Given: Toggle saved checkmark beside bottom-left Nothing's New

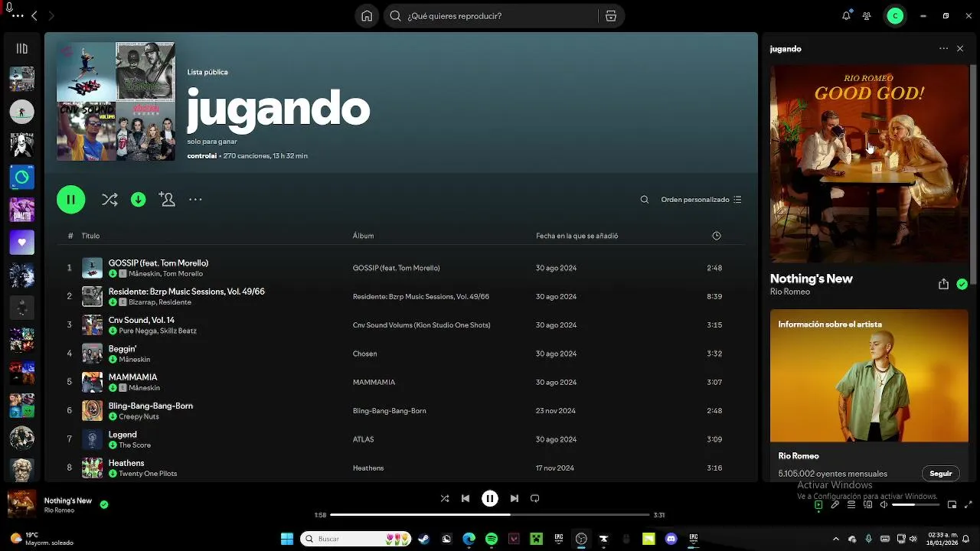Looking at the screenshot, I should (x=103, y=504).
